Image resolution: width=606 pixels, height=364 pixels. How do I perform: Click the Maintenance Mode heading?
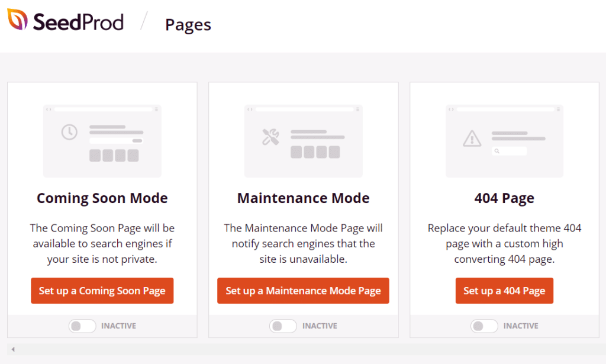(304, 198)
